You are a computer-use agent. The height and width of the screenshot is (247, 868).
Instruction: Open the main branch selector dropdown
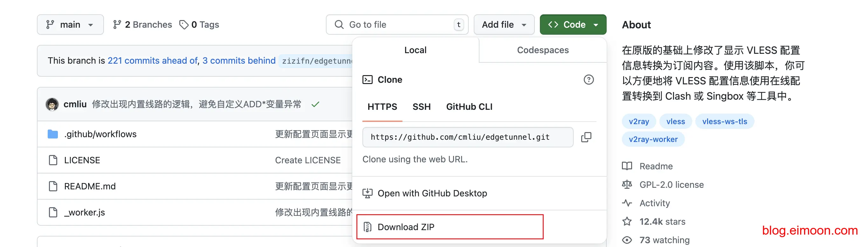tap(70, 25)
